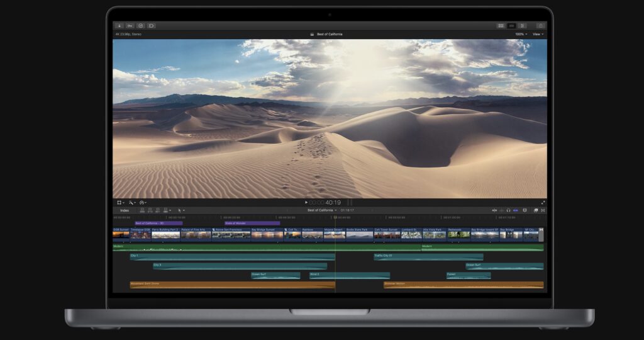Select the City 1 audio clip
Screen dimensions: 644x340
point(233,257)
